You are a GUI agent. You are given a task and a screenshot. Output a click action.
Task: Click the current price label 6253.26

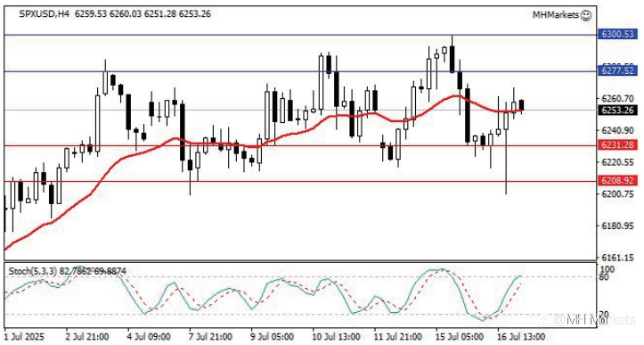click(617, 111)
